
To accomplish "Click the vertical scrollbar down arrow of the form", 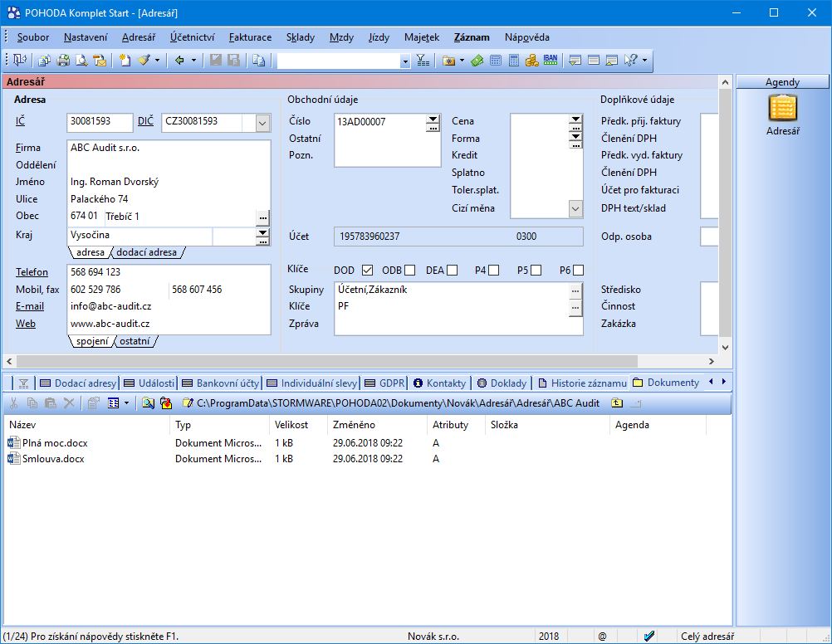I will [726, 348].
